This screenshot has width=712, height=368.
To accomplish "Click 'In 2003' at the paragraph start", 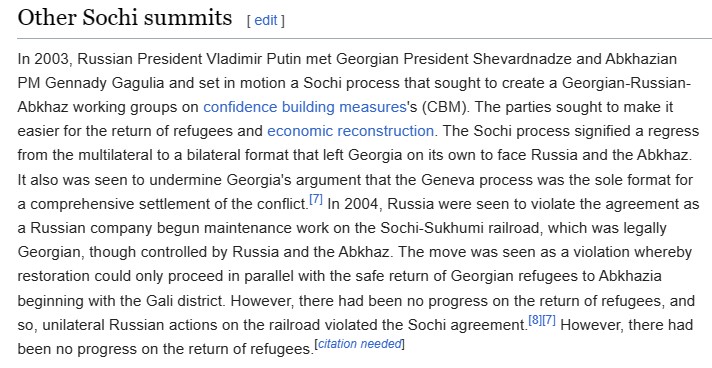I will click(44, 59).
